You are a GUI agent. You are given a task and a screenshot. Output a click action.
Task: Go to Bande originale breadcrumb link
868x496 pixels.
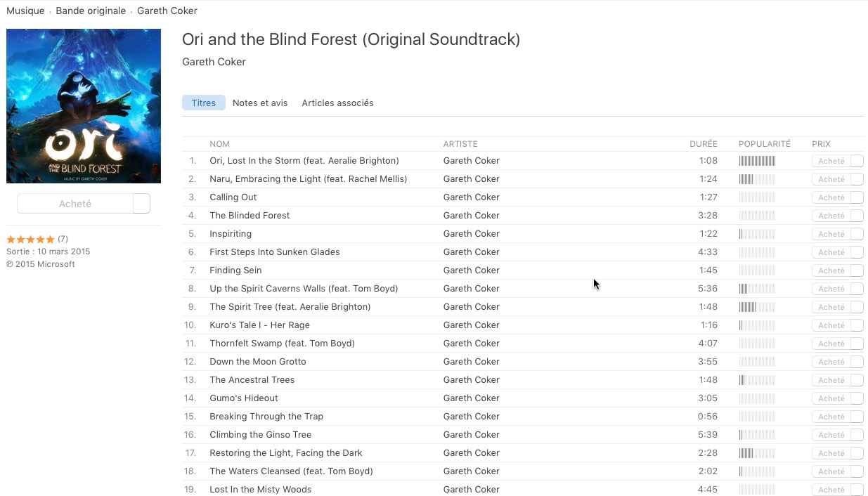[x=91, y=11]
